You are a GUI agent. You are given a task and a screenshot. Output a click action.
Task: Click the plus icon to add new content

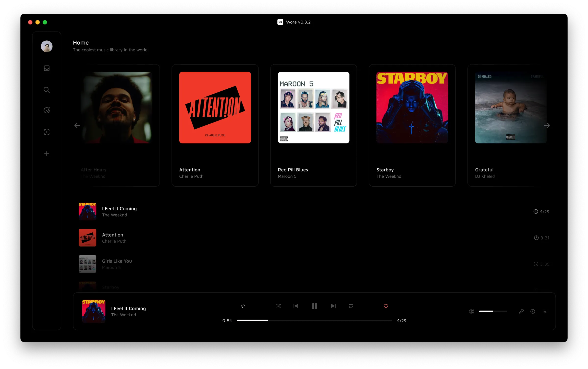47,154
